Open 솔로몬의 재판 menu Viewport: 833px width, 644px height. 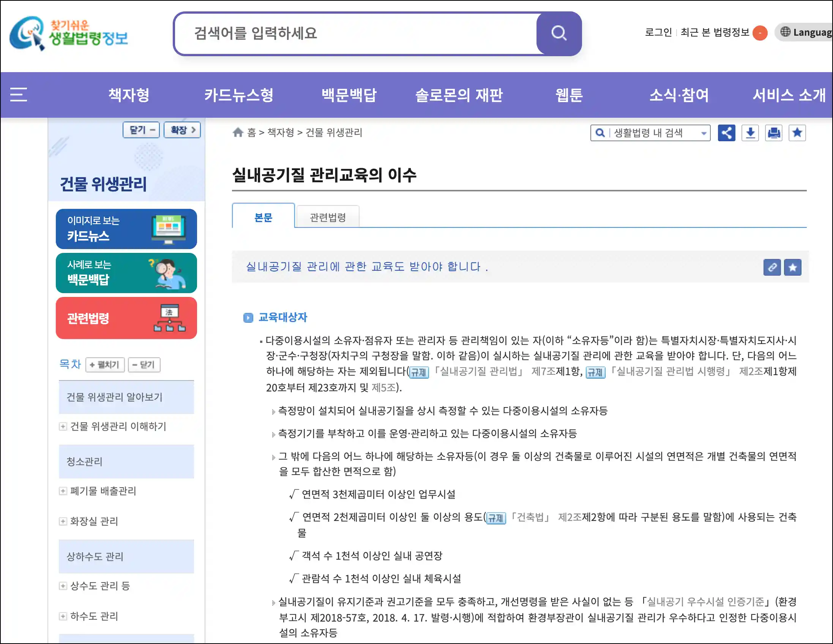(459, 95)
